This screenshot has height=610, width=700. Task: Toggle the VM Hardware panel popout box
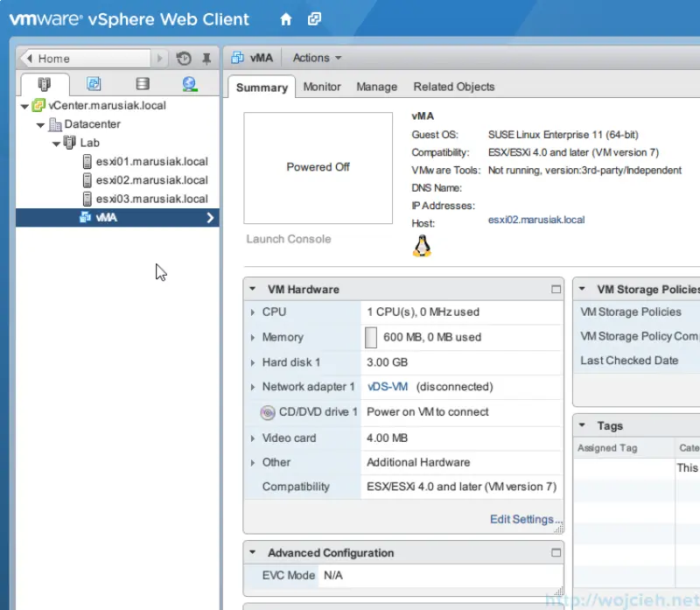[x=555, y=289]
